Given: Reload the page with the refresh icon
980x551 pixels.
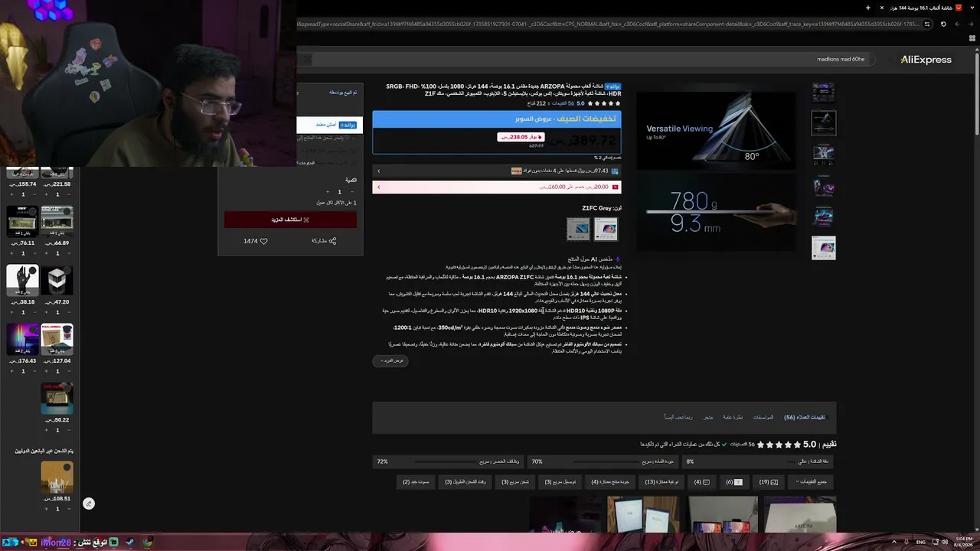Looking at the screenshot, I should coord(943,24).
